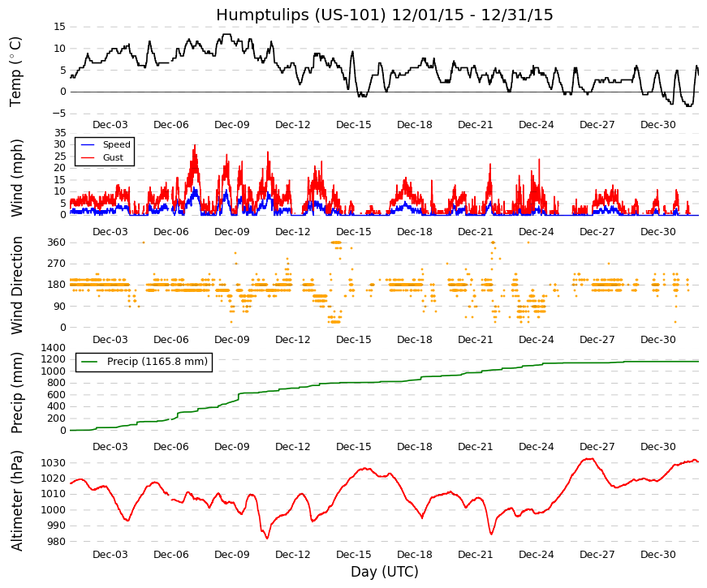
Task: Select the Speed legend label
Action: (116, 144)
